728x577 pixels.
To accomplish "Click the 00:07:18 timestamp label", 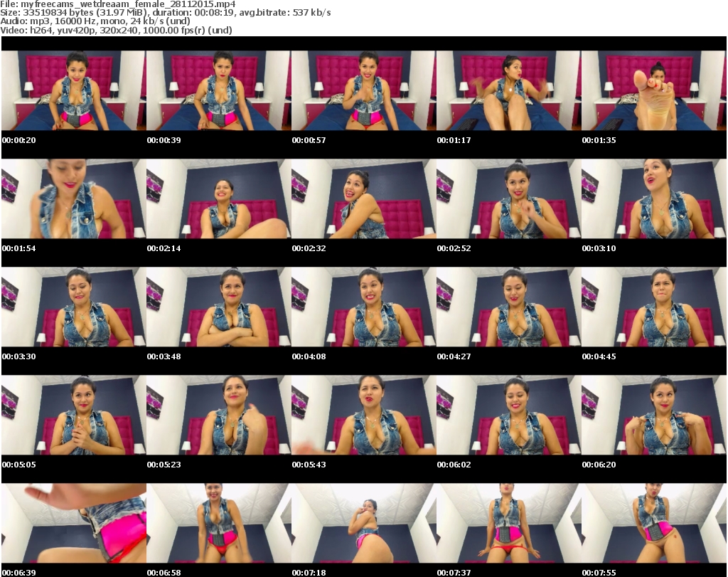I will click(x=309, y=573).
